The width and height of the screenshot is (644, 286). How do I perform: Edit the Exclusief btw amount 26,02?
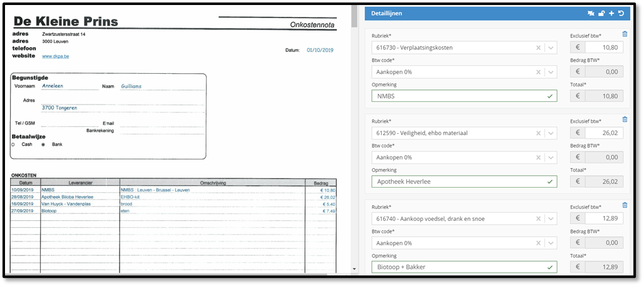[x=604, y=133]
